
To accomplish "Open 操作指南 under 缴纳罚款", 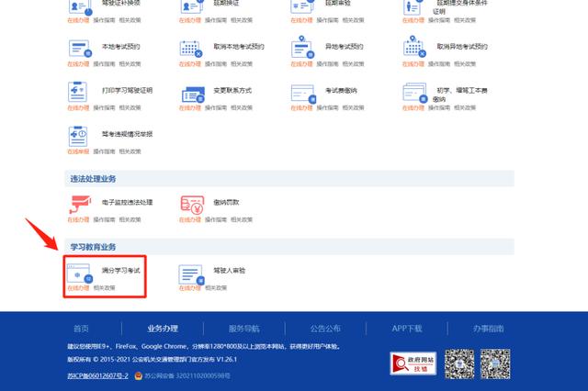I will [x=216, y=220].
